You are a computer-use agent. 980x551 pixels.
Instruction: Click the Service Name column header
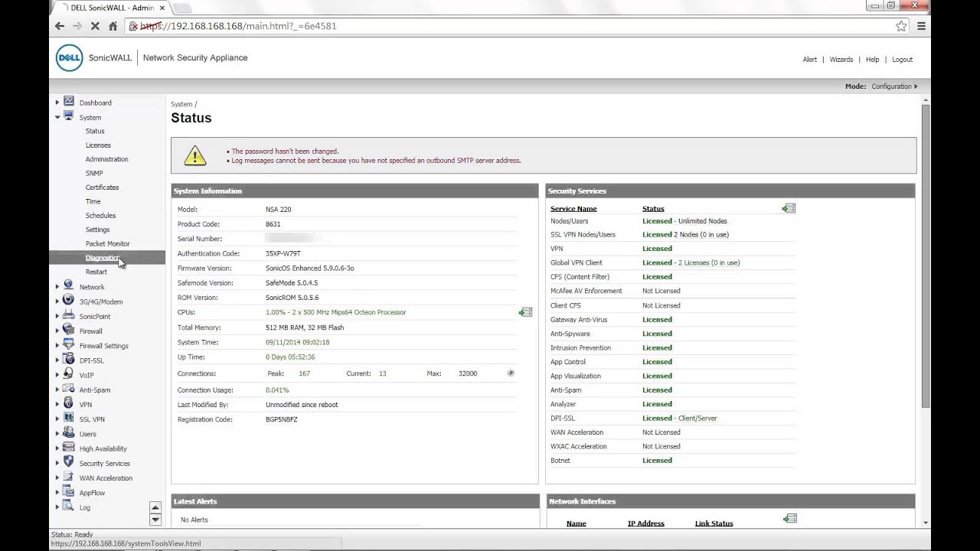[x=573, y=209]
